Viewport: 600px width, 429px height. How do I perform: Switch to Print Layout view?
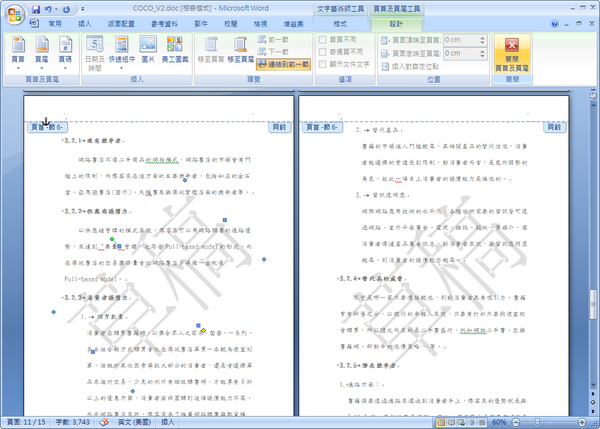[x=441, y=422]
